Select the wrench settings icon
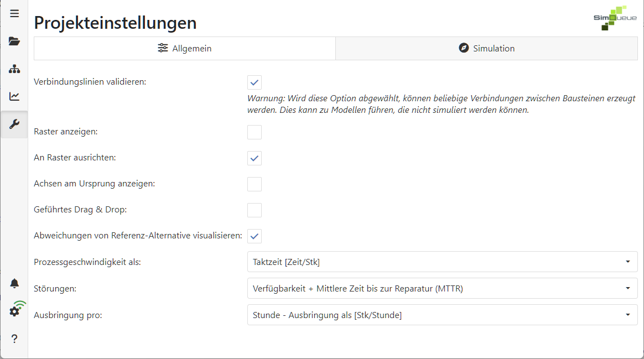Image resolution: width=644 pixels, height=359 pixels. click(14, 124)
